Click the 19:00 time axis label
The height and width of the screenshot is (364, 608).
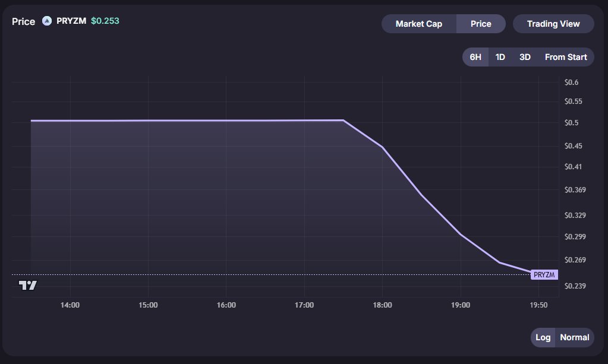pos(460,305)
